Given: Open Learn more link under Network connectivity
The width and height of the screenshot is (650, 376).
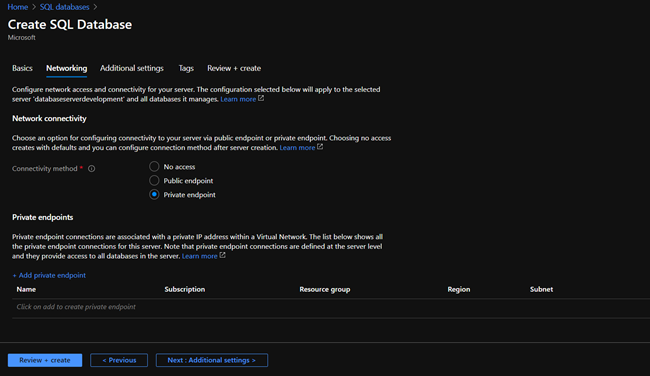Looking at the screenshot, I should (297, 148).
